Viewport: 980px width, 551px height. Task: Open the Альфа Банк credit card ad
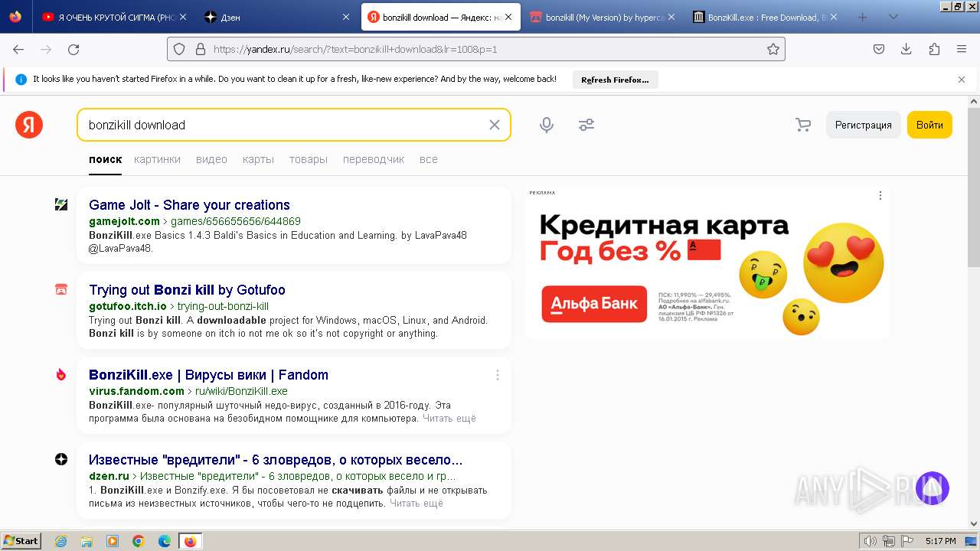(707, 263)
